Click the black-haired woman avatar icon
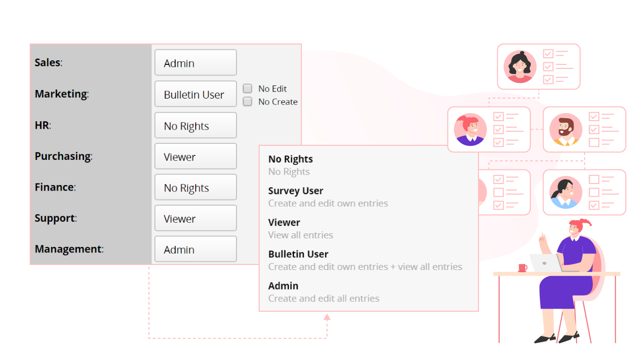Screen dimensions: 644x362 pyautogui.click(x=520, y=66)
